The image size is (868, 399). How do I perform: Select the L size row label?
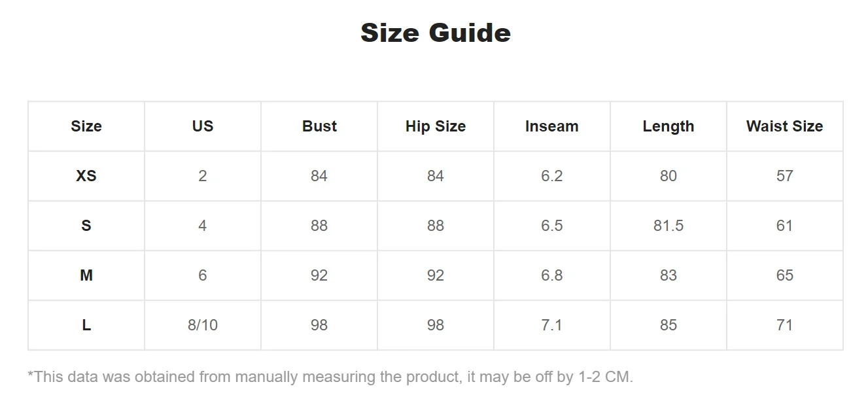(86, 325)
